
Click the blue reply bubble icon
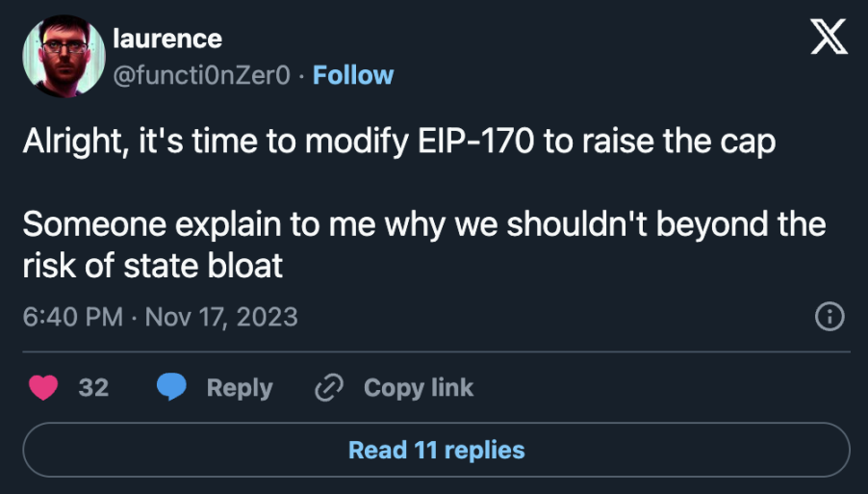click(x=171, y=386)
